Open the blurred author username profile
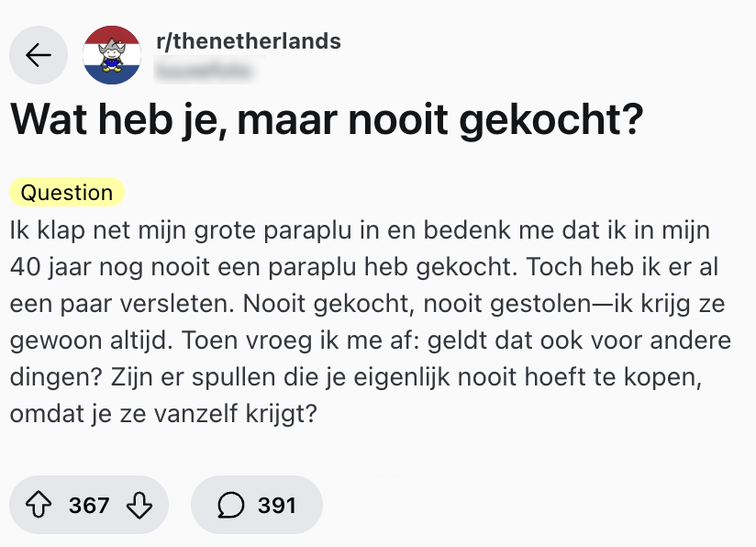 coord(207,67)
